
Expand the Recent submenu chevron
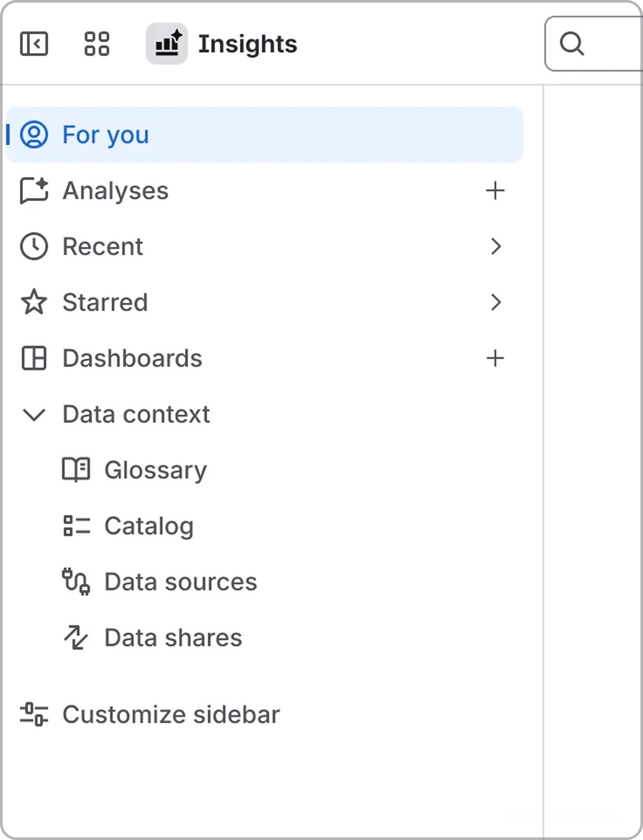pos(495,246)
